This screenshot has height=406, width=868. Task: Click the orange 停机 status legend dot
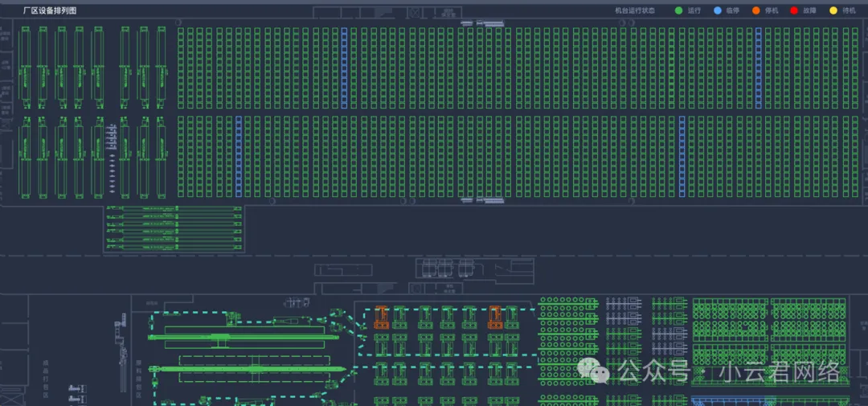coord(755,10)
